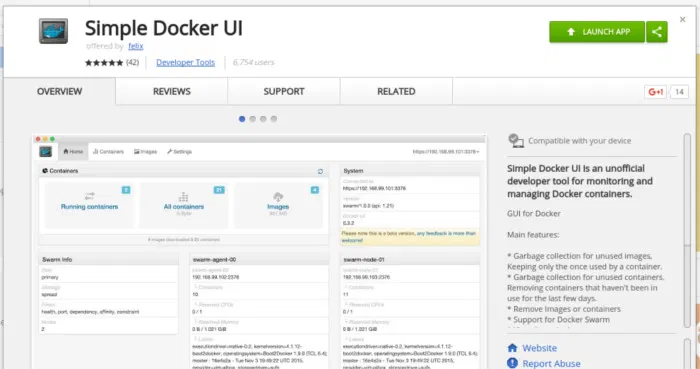Click the images cloud icon

click(x=278, y=197)
